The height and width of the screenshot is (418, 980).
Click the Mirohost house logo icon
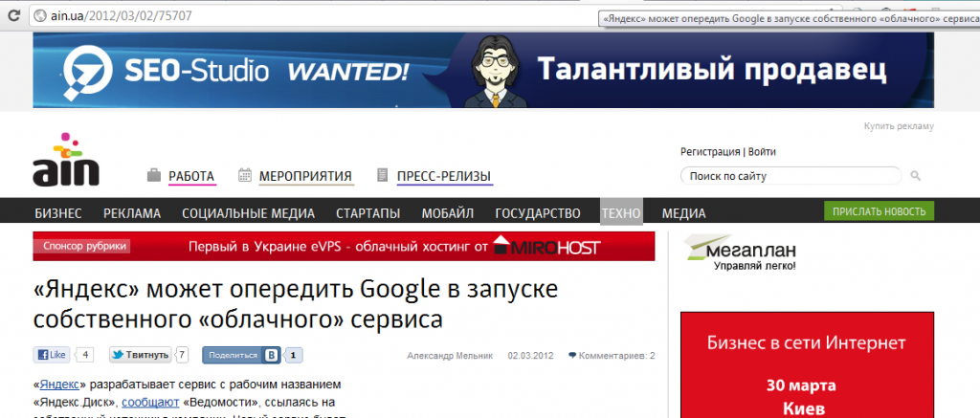pos(501,245)
